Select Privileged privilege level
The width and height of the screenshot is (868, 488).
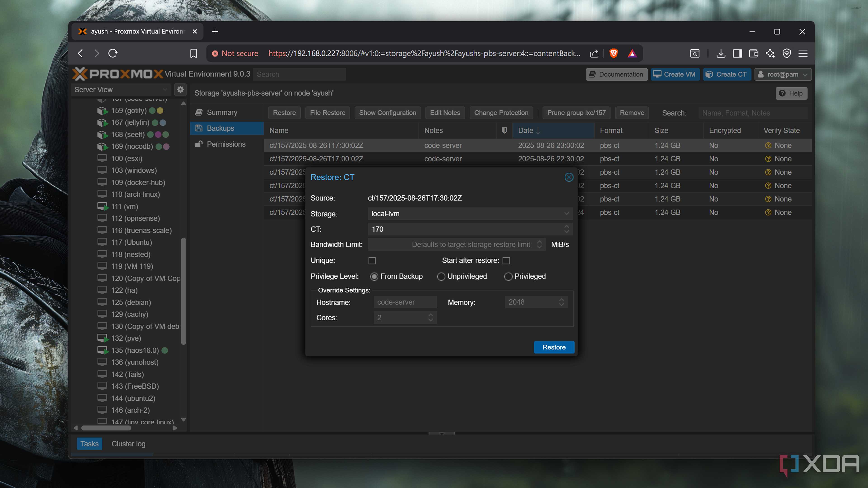(508, 277)
